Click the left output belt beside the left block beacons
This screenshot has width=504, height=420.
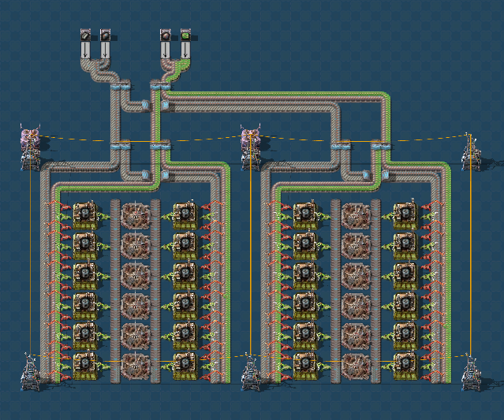115,291
